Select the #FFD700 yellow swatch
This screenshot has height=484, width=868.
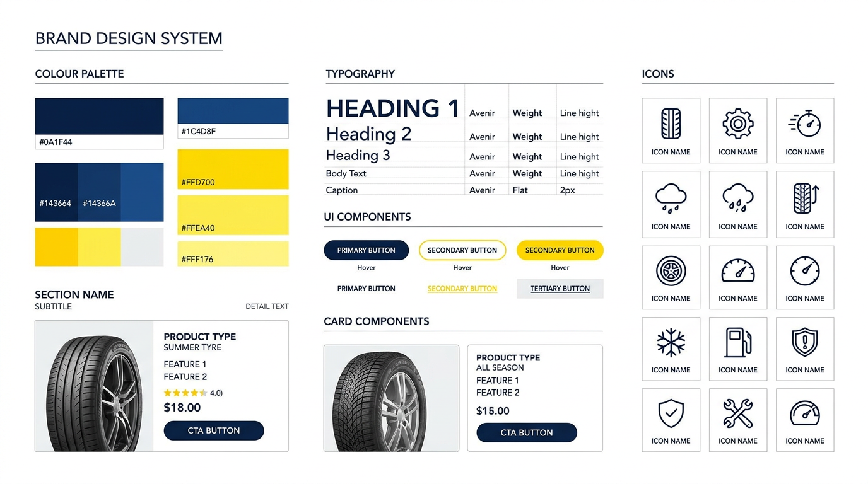[233, 169]
